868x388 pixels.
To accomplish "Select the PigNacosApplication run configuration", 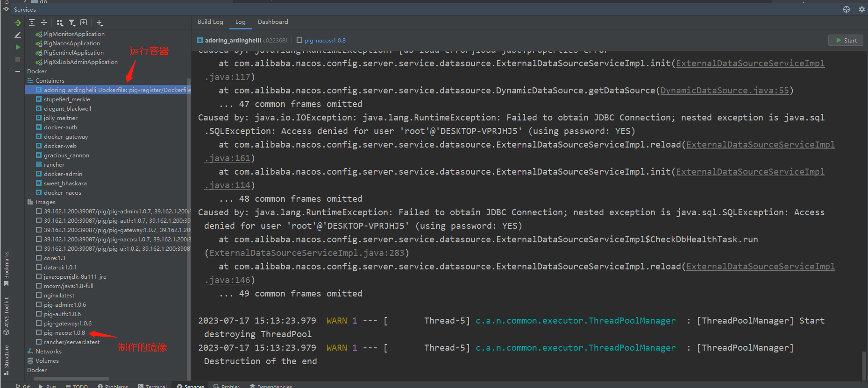I will point(71,43).
